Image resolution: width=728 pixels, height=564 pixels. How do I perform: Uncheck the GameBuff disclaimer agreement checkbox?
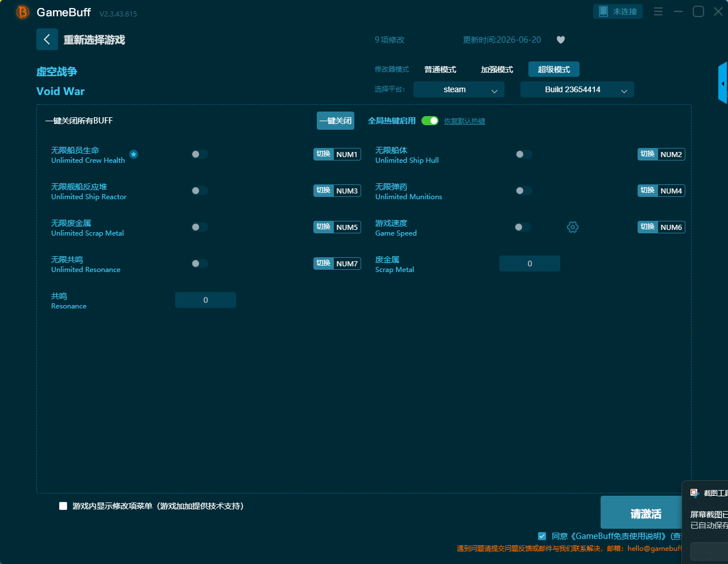click(x=542, y=536)
